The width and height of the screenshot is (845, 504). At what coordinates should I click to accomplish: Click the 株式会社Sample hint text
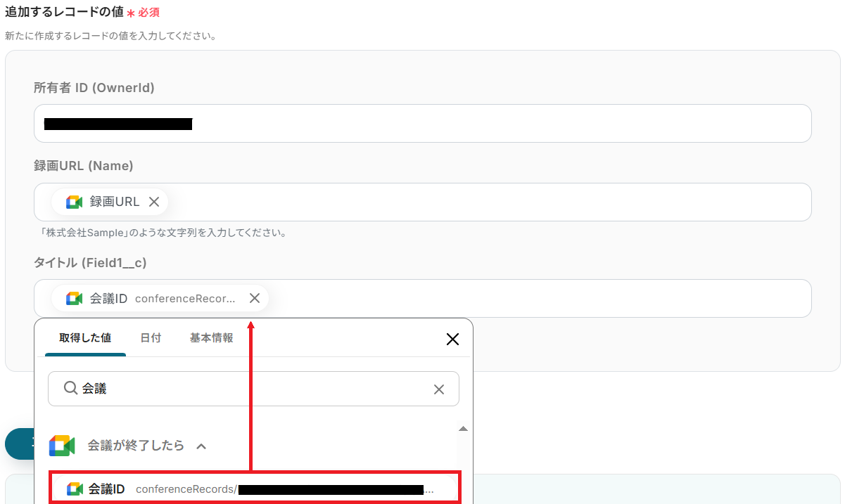click(163, 233)
